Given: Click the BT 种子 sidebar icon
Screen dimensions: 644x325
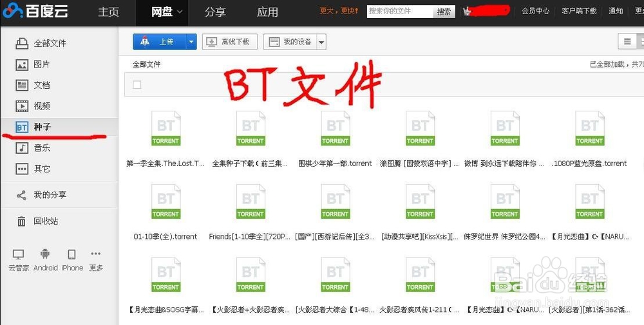Looking at the screenshot, I should [22, 127].
